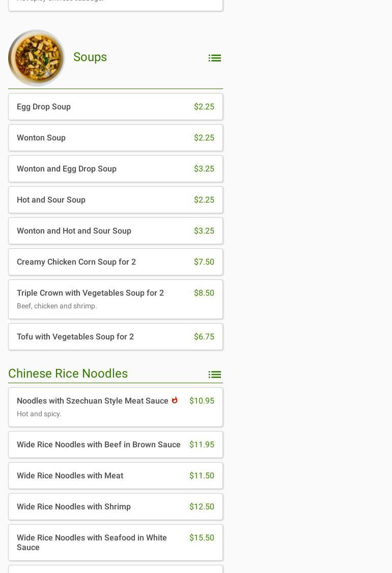Open the Chinese Rice Noodles list icon
The image size is (392, 573).
pyautogui.click(x=214, y=375)
